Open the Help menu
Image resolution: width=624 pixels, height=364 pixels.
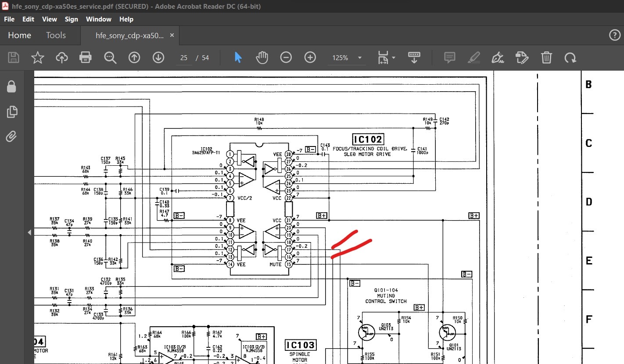126,19
